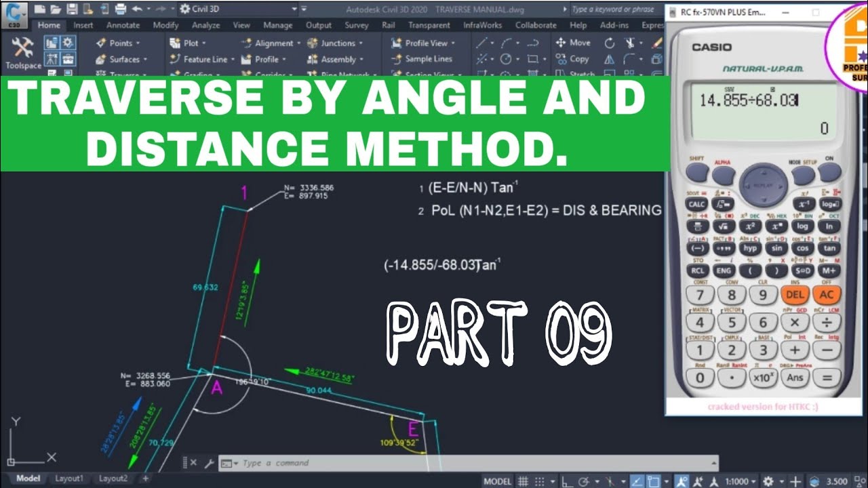Screen dimensions: 868x488
Task: Switch to the Analyze ribbon tab
Action: click(205, 25)
